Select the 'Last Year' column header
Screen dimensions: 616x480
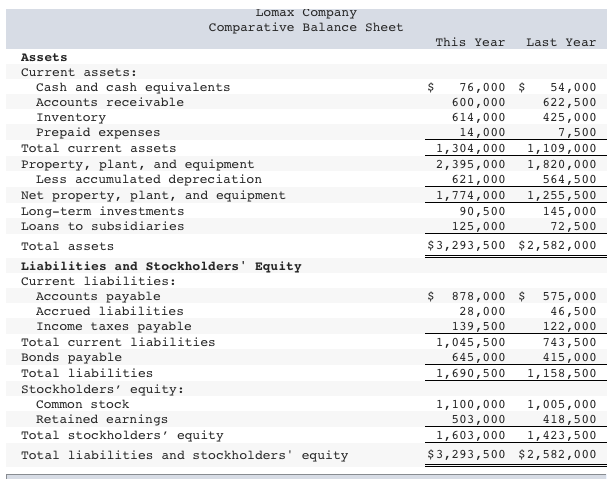tap(561, 42)
